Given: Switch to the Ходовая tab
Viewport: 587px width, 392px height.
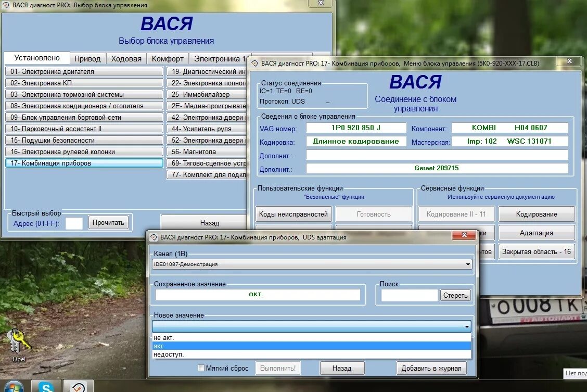Looking at the screenshot, I should click(126, 59).
